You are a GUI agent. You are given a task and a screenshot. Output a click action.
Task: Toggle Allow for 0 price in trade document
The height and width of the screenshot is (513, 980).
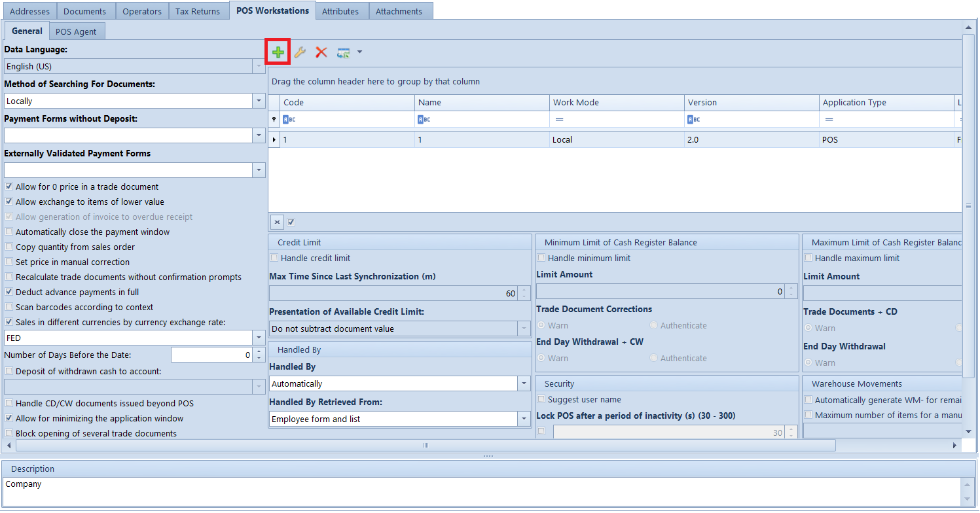pos(9,187)
